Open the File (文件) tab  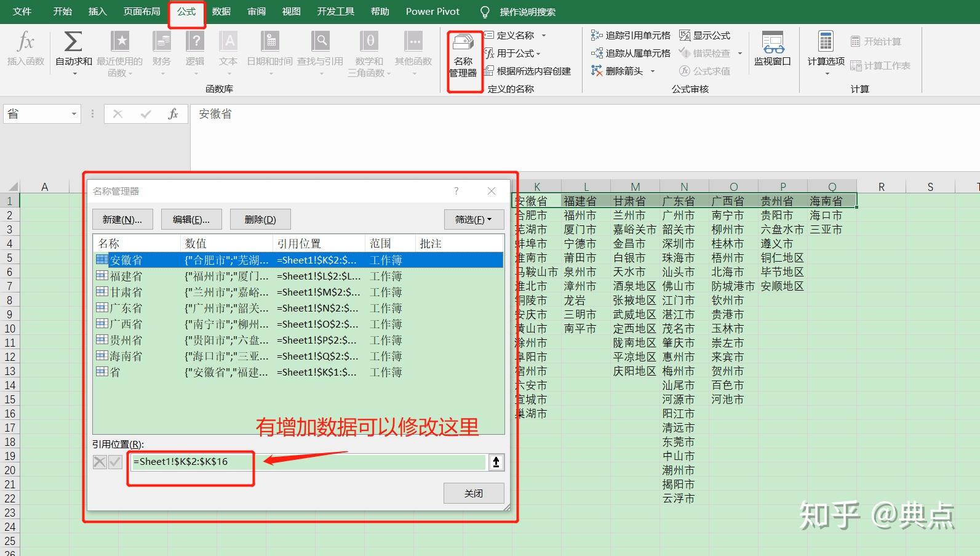22,12
